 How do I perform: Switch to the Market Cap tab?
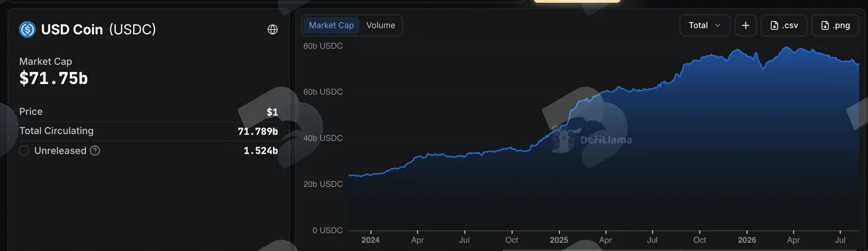click(x=331, y=26)
